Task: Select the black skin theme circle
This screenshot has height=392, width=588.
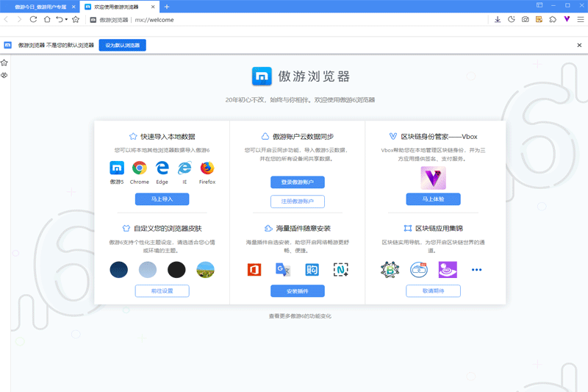Action: click(176, 270)
